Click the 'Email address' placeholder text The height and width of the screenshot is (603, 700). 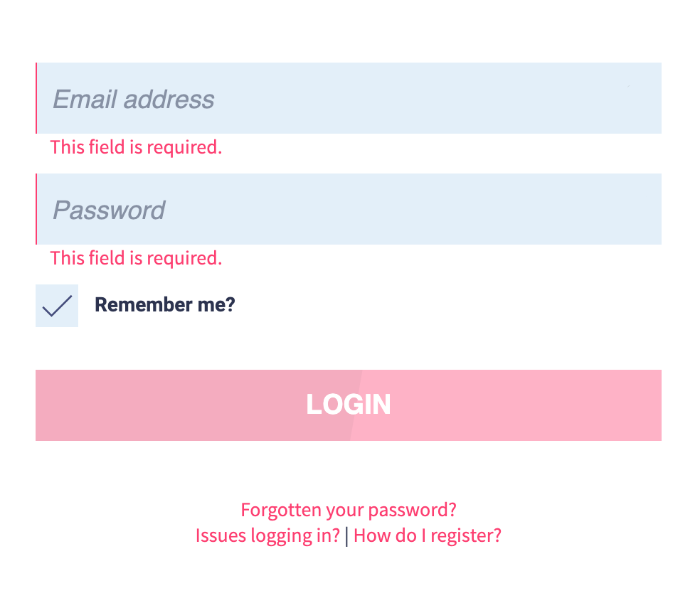(x=134, y=99)
